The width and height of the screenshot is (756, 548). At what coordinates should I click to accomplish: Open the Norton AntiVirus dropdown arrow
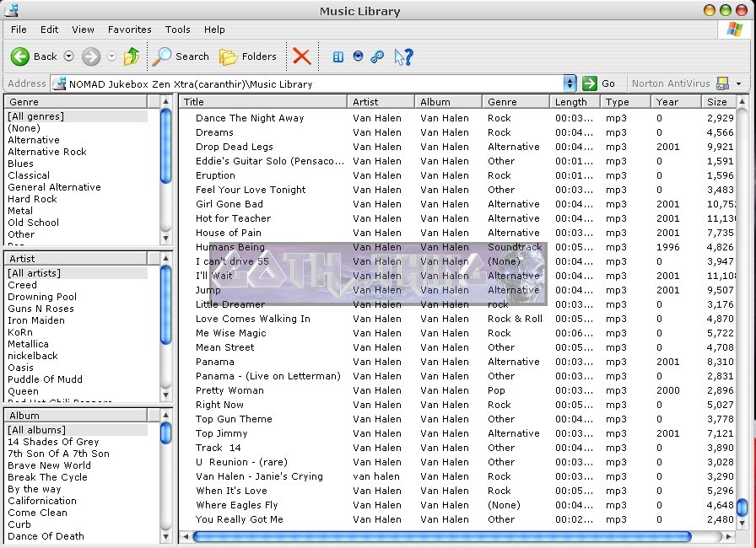point(738,83)
